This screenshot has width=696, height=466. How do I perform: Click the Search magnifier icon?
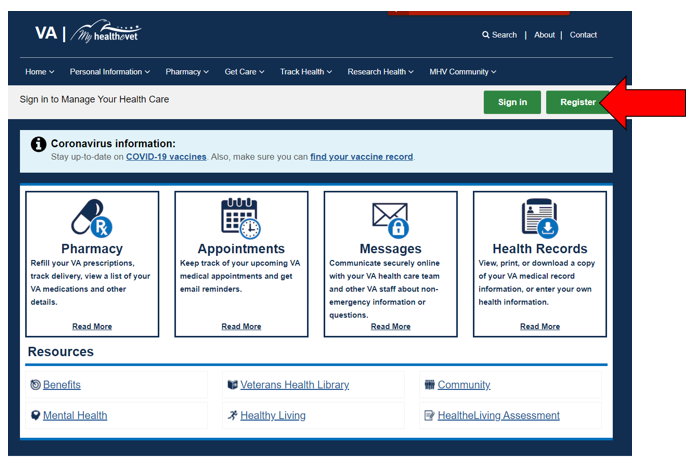pyautogui.click(x=486, y=35)
